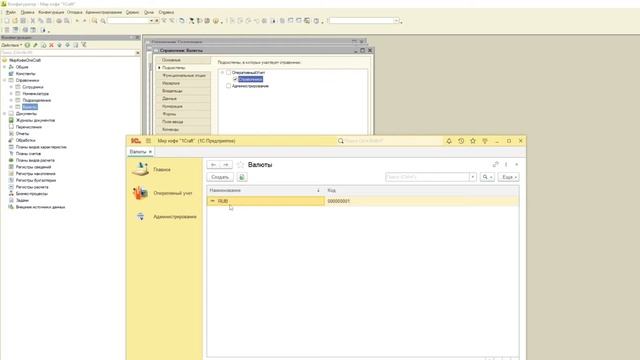Open notifications bell in 1C Enterprise window
The width and height of the screenshot is (640, 360).
449,141
